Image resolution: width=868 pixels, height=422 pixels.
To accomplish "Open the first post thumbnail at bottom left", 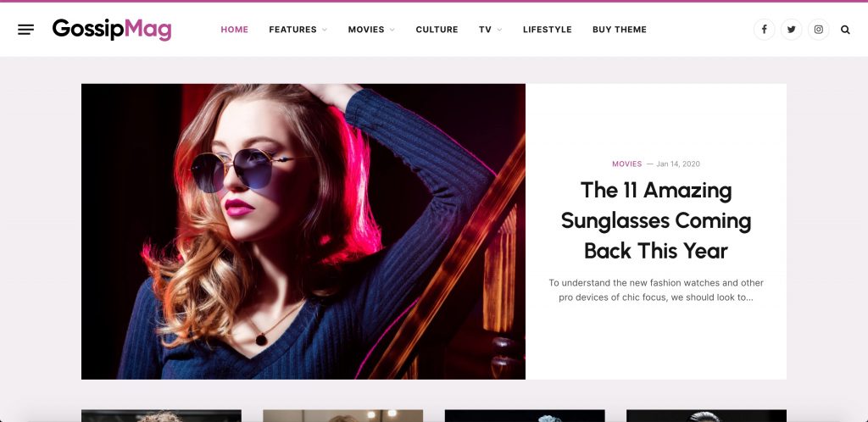I will (161, 416).
